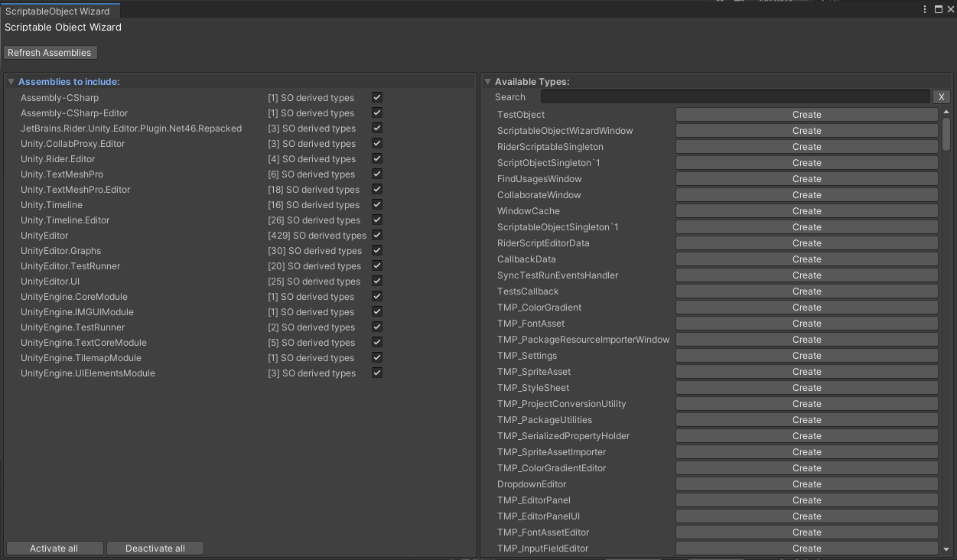Create a TMP_Settings asset
The height and width of the screenshot is (560, 957).
806,355
